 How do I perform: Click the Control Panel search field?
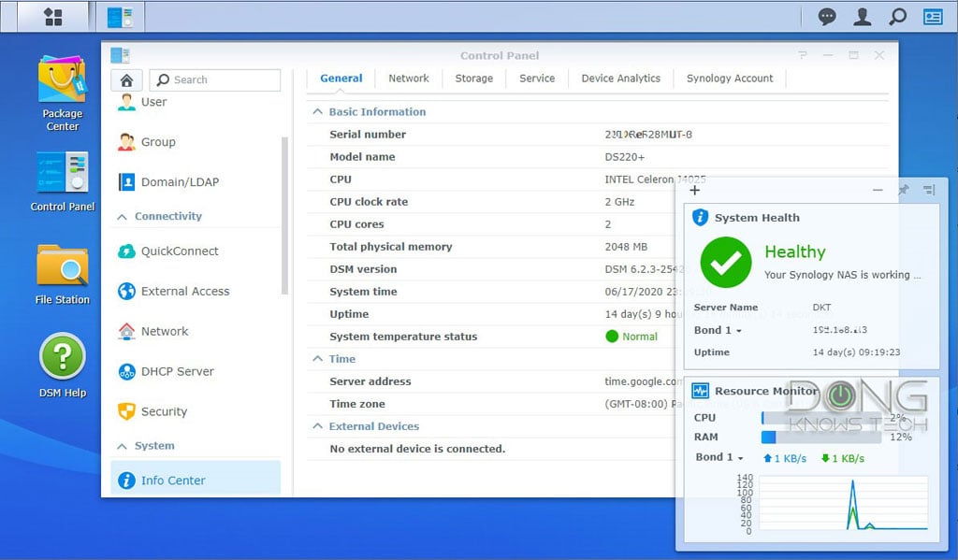(215, 80)
